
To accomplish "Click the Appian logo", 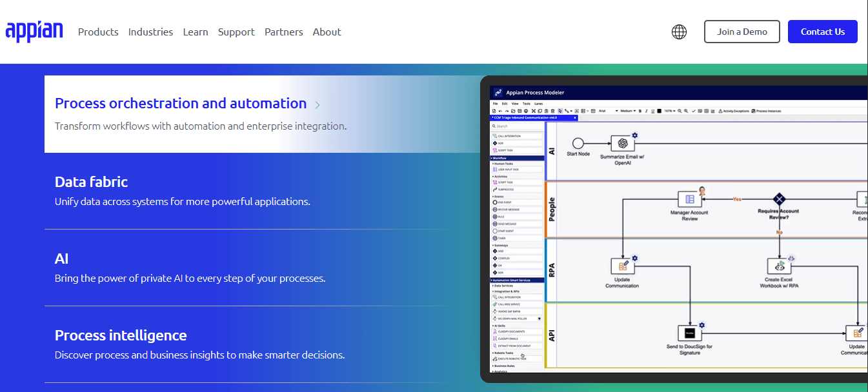I will point(34,32).
